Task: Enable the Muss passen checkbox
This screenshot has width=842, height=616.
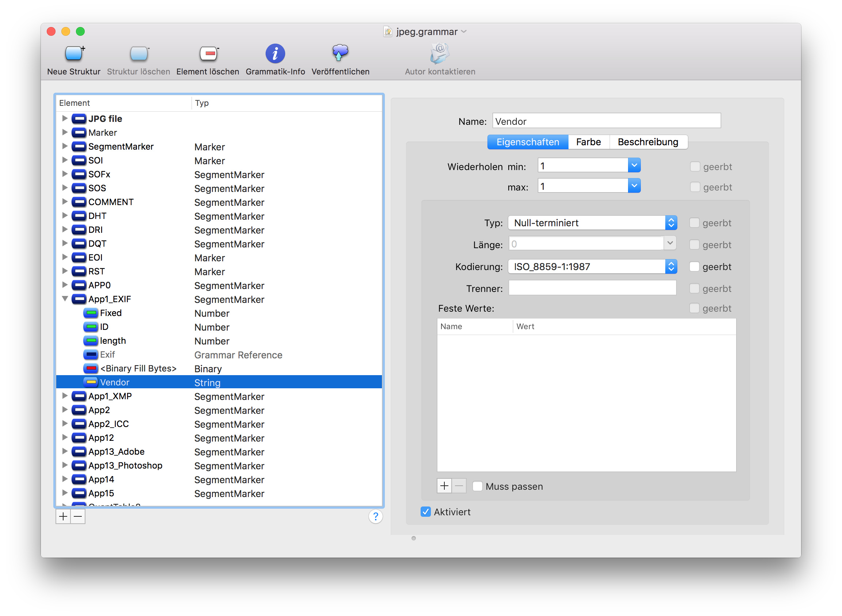Action: coord(478,486)
